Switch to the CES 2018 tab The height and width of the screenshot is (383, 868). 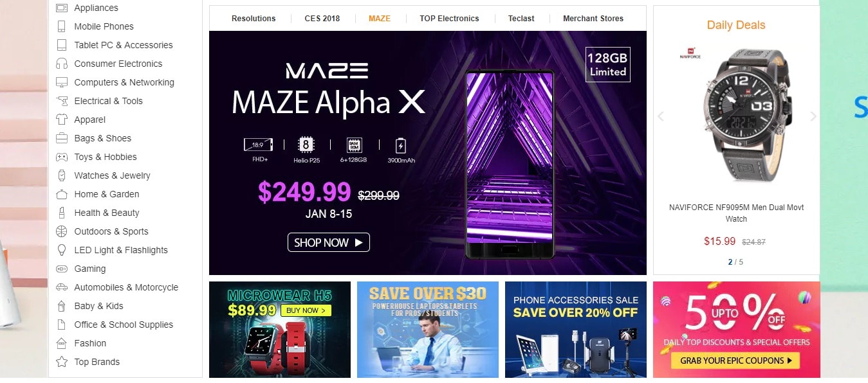322,19
